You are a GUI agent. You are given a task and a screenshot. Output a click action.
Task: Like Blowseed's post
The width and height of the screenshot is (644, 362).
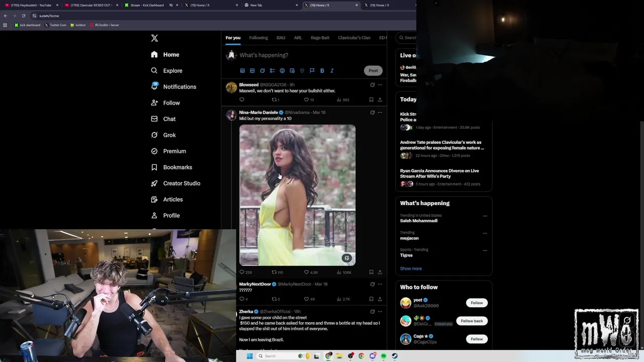pos(306,100)
